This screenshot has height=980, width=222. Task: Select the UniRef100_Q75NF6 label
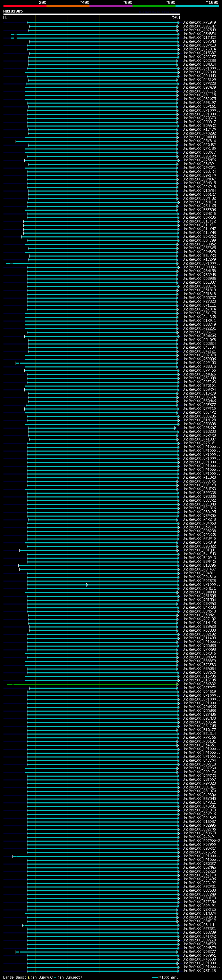tap(199, 160)
